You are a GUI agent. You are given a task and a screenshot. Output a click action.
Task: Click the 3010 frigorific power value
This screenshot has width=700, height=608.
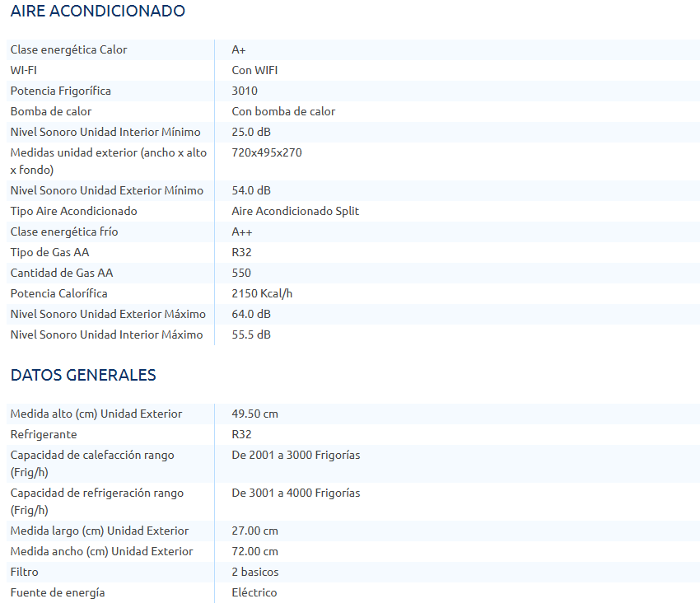coord(245,91)
